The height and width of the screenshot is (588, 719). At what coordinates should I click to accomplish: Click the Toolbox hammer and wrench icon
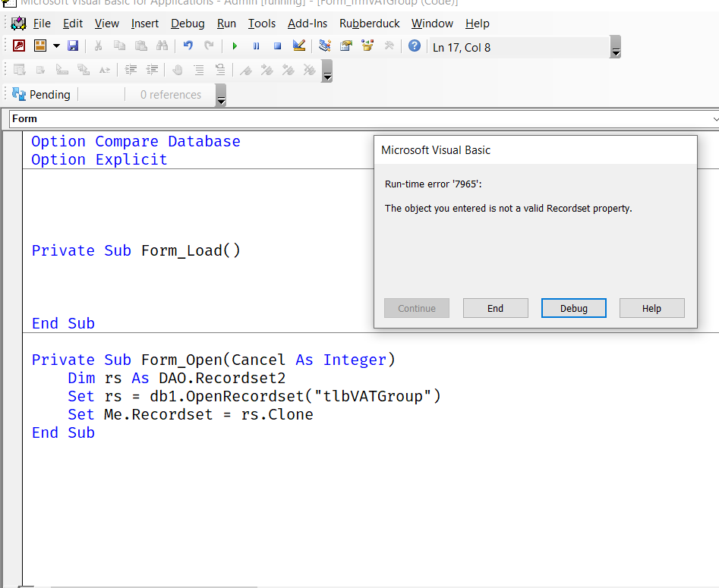[389, 46]
